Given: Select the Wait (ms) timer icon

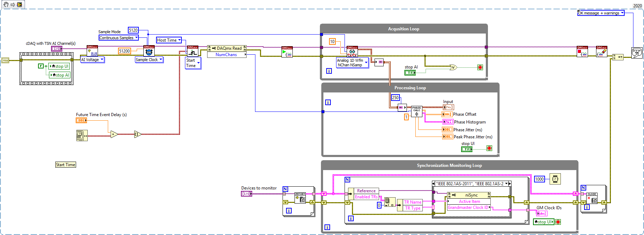Looking at the screenshot, I should pos(555,179).
